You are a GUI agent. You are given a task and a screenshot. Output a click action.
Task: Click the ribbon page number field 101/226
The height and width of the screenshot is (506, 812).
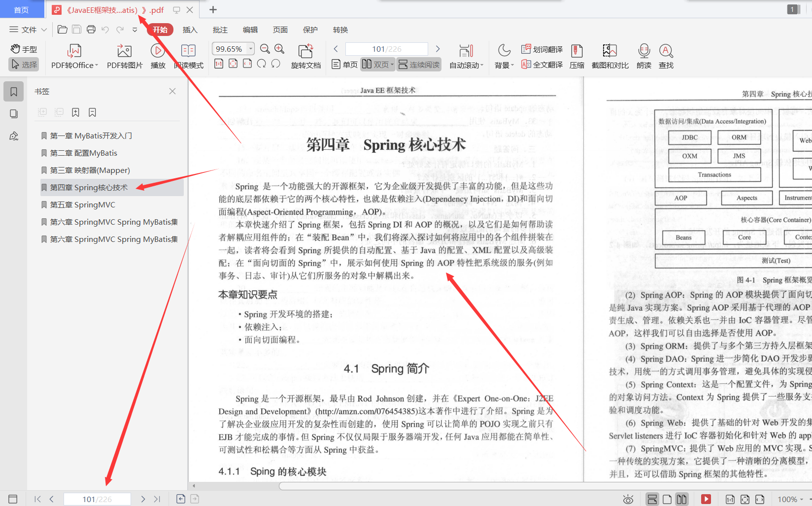[x=387, y=49]
